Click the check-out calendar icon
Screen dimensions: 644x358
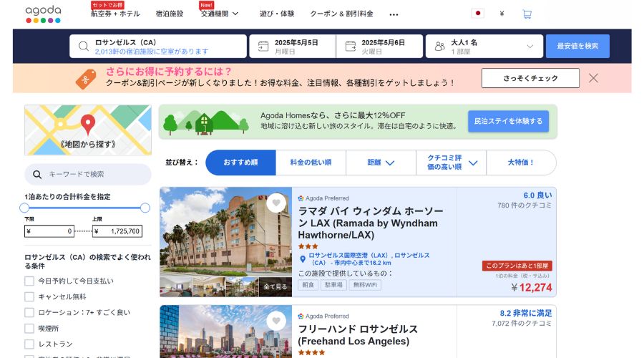pyautogui.click(x=351, y=46)
